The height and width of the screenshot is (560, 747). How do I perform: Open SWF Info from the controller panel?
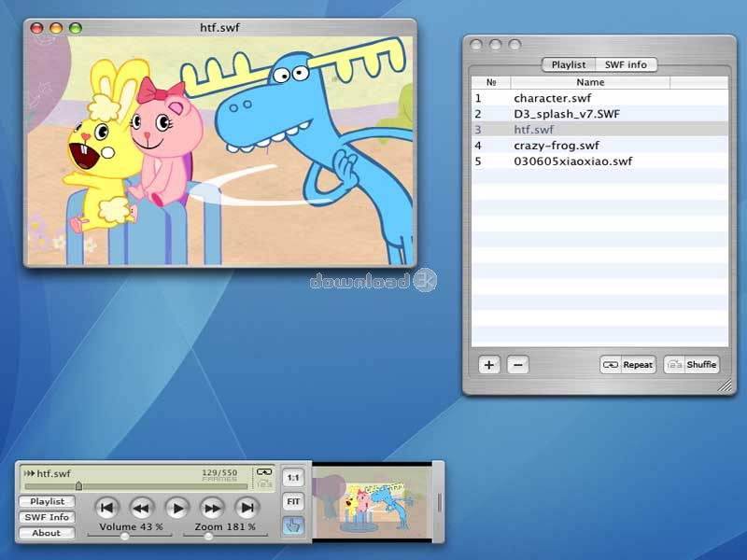click(x=47, y=517)
